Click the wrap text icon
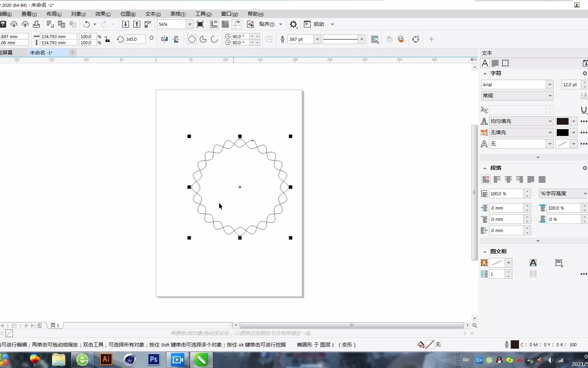The width and height of the screenshot is (588, 368). [375, 39]
